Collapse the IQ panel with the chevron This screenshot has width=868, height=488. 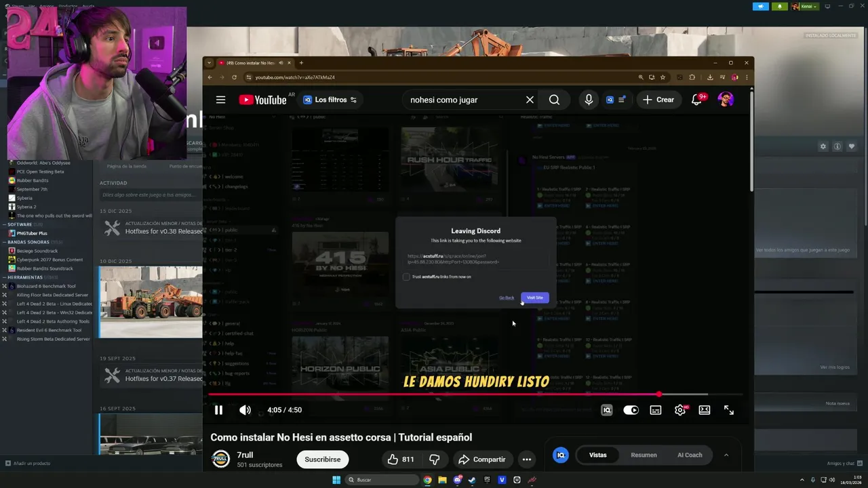click(x=726, y=455)
